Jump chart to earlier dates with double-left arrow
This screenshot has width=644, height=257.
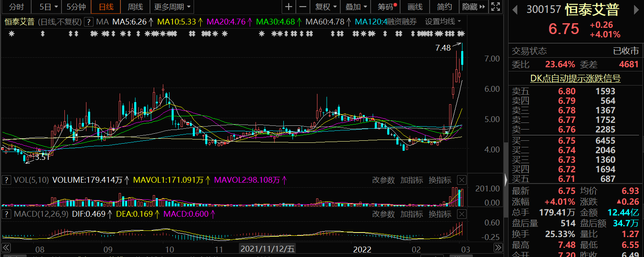[x=6, y=248]
